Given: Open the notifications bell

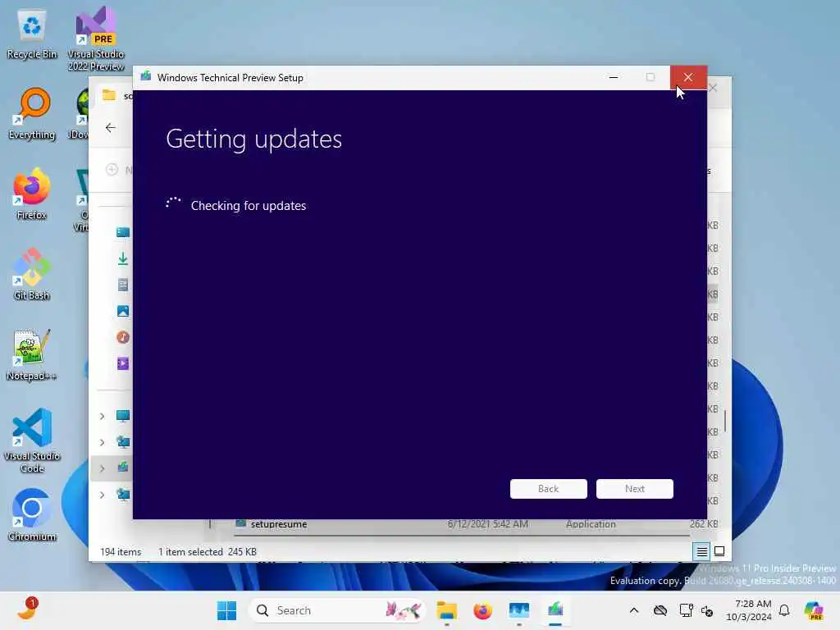Looking at the screenshot, I should pyautogui.click(x=784, y=610).
